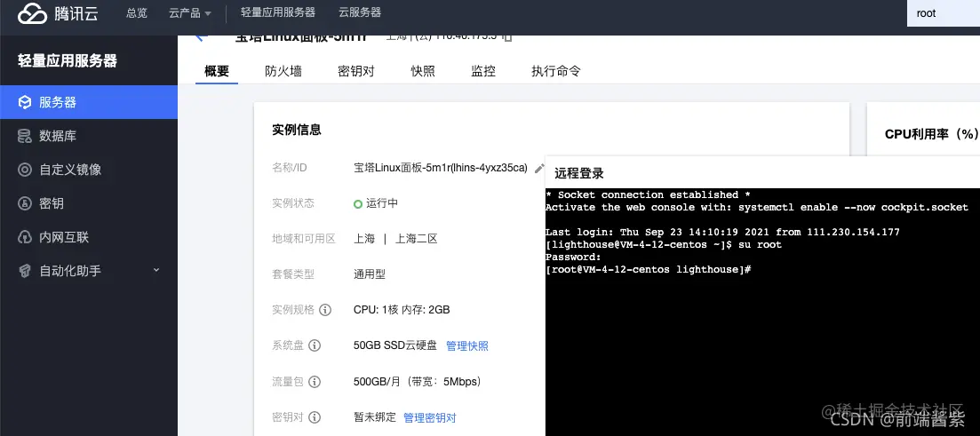980x436 pixels.
Task: Click the 通用型 package type text
Action: [x=370, y=274]
